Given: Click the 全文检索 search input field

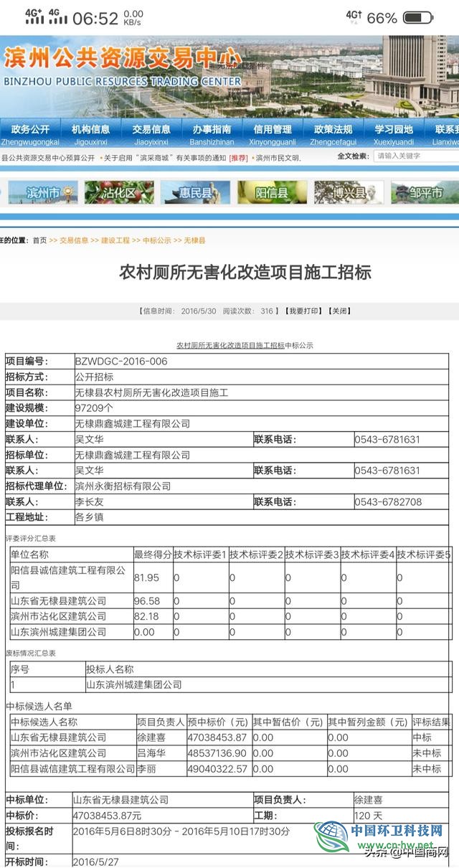Looking at the screenshot, I should click(416, 156).
